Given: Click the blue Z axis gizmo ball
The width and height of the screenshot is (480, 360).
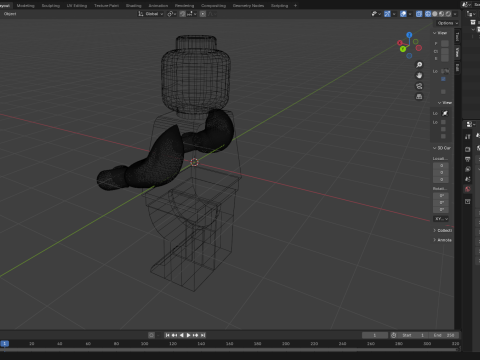Looking at the screenshot, I should [x=409, y=35].
